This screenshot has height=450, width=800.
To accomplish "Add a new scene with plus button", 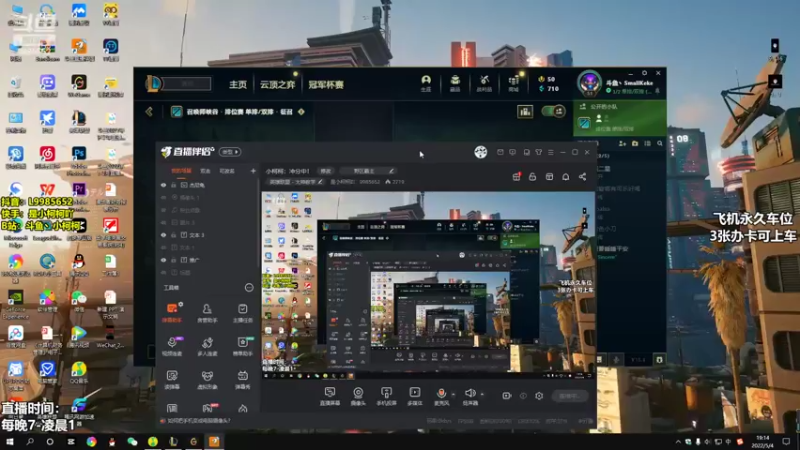I will (253, 171).
